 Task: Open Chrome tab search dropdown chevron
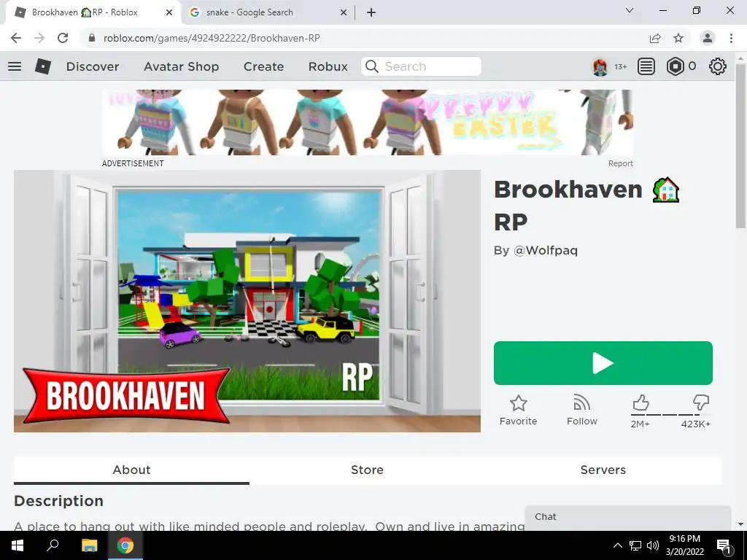(630, 10)
